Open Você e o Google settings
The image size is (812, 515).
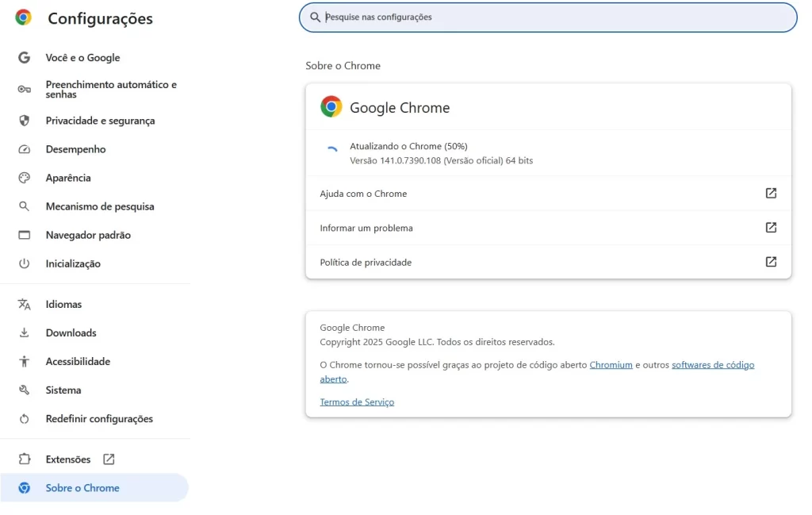click(82, 58)
